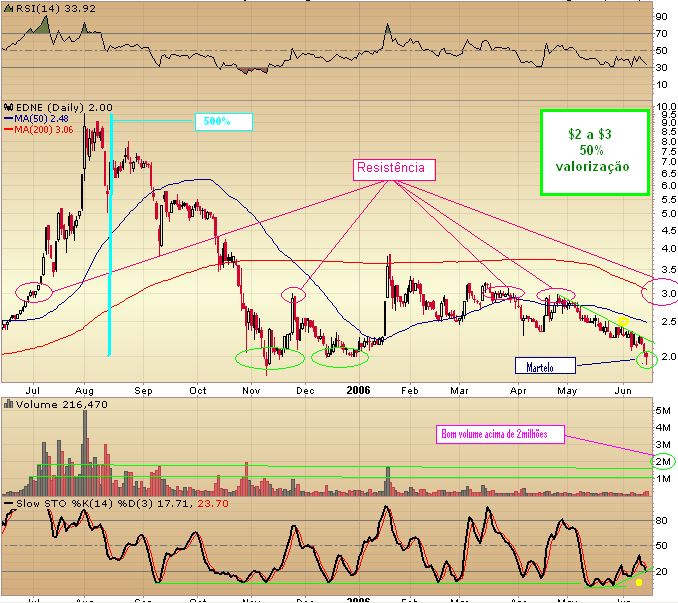Click the Jun label on the price chart axis
The width and height of the screenshot is (678, 603).
(x=623, y=391)
